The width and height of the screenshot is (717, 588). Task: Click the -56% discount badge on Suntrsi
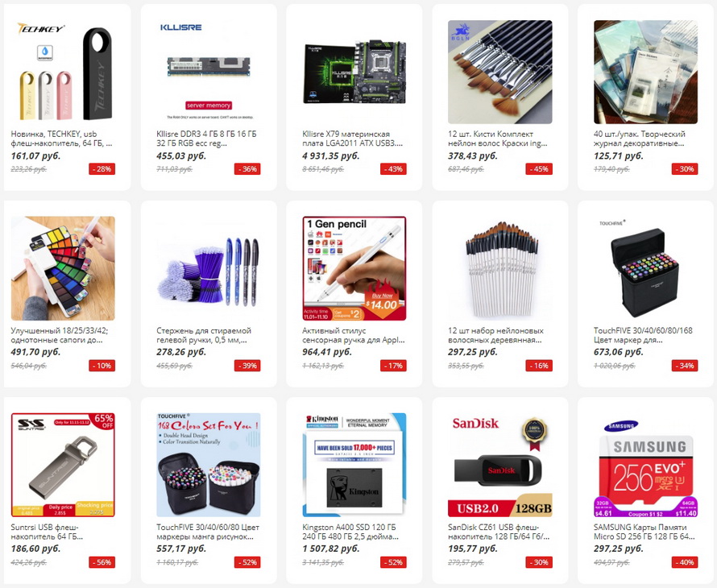102,562
